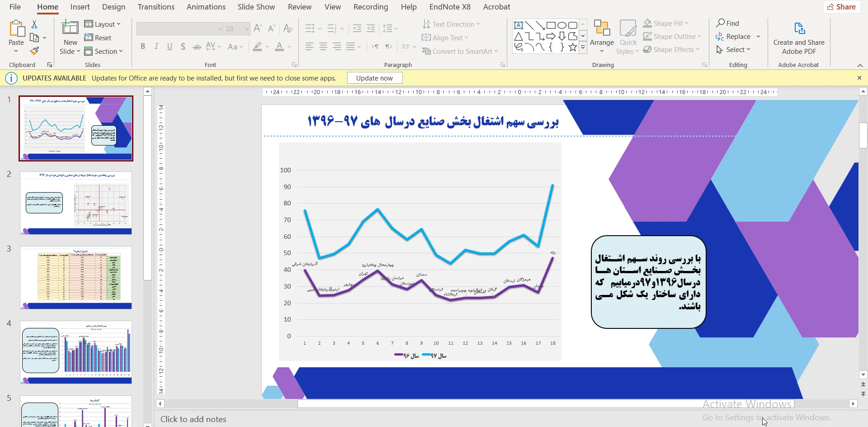Insert a New Slide
Viewport: 868px width, 427px height.
70,28
